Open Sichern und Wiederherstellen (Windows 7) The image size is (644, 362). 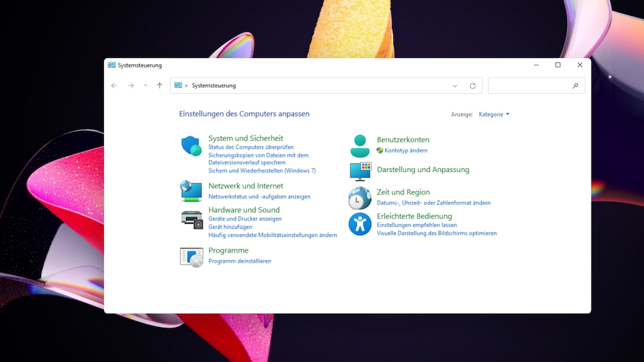[262, 170]
